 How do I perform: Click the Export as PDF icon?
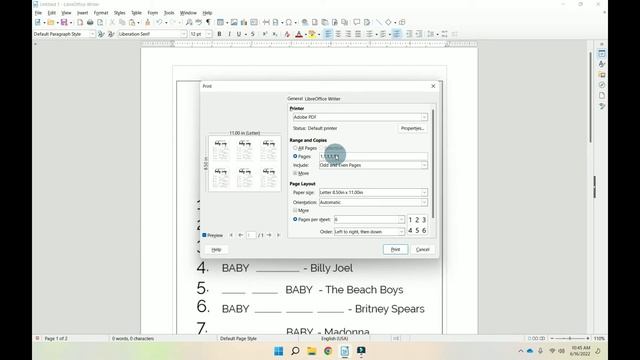(x=80, y=22)
